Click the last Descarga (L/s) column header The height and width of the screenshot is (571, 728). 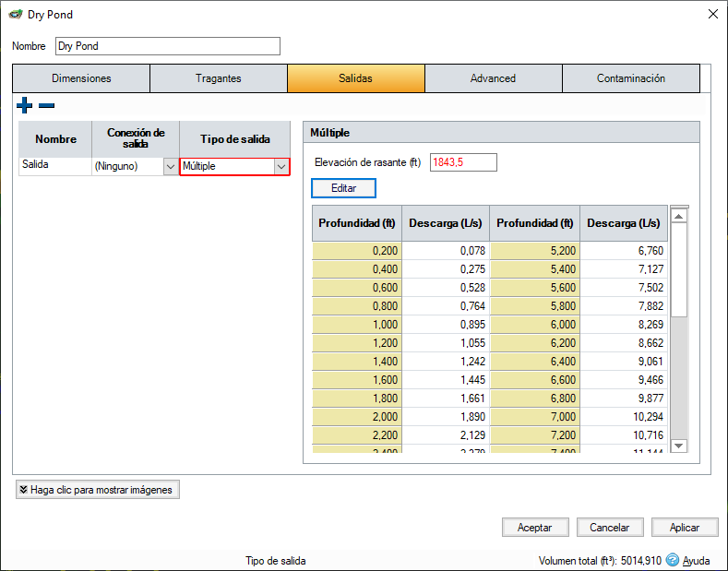coord(624,223)
